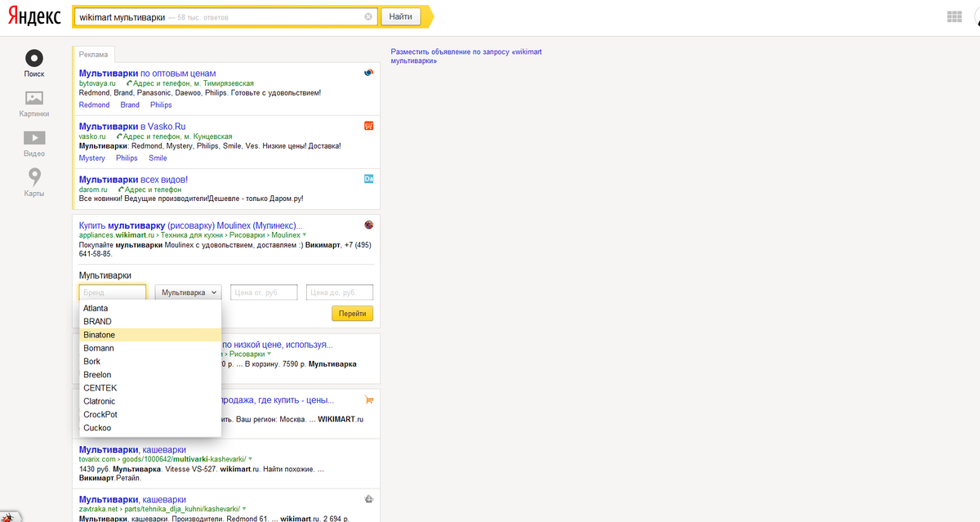
Task: Open the Видео search icon
Action: point(34,138)
